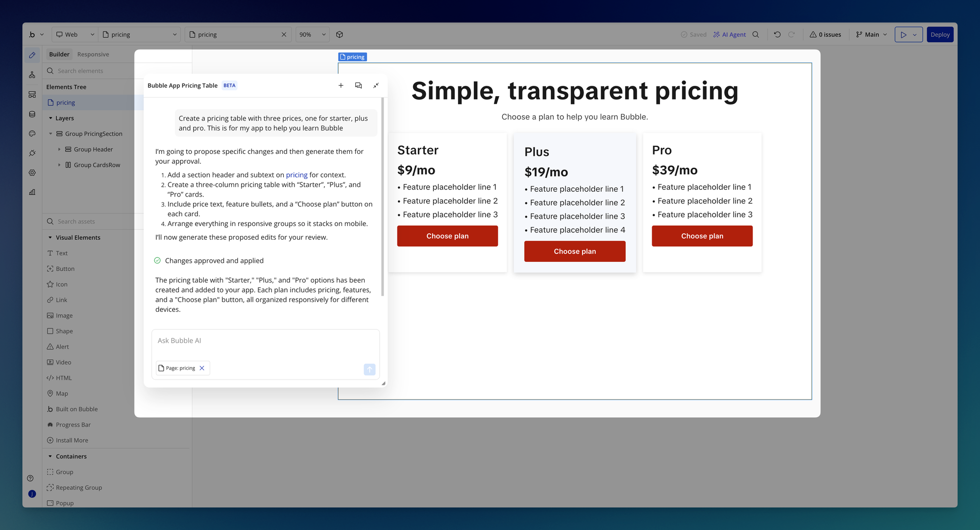Start a new AI chat with the plus icon
Viewport: 980px width, 530px height.
click(341, 85)
